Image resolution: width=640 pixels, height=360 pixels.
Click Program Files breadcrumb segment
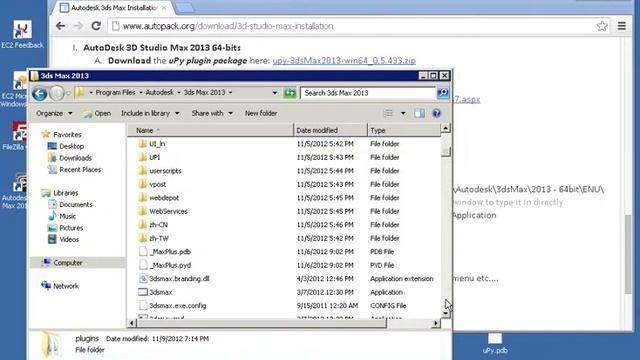tap(116, 93)
